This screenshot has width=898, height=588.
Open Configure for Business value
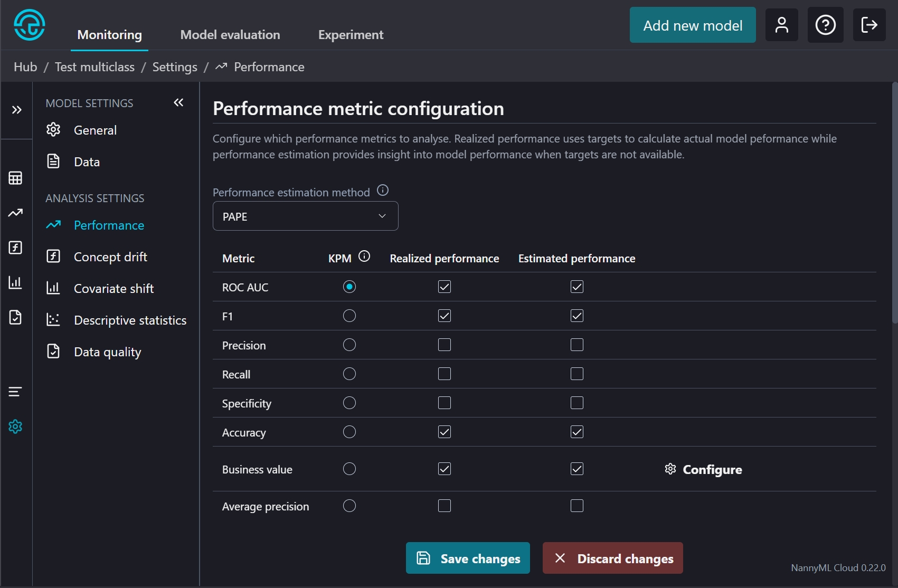(703, 469)
